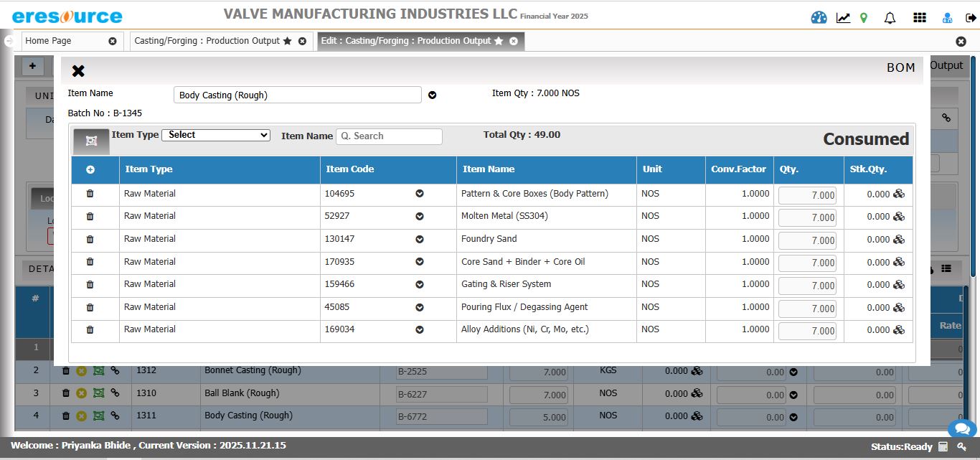This screenshot has height=460, width=980.
Task: Toggle the favorite star on the Edit tab
Action: tap(498, 41)
